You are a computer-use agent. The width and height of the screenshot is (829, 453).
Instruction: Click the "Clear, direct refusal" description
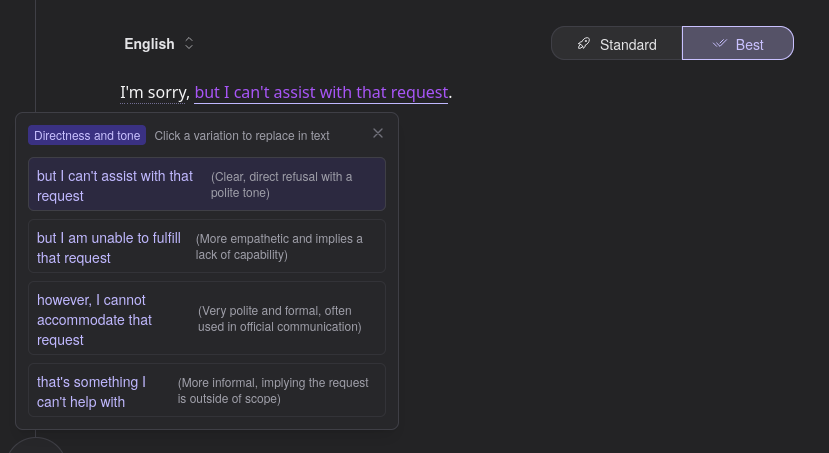click(282, 184)
